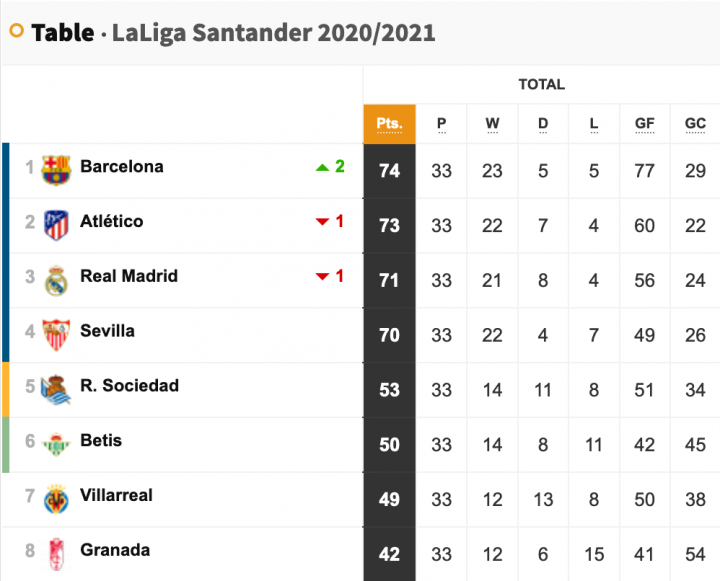This screenshot has width=720, height=581.
Task: Click the R. Sociedad club crest
Action: (56, 390)
